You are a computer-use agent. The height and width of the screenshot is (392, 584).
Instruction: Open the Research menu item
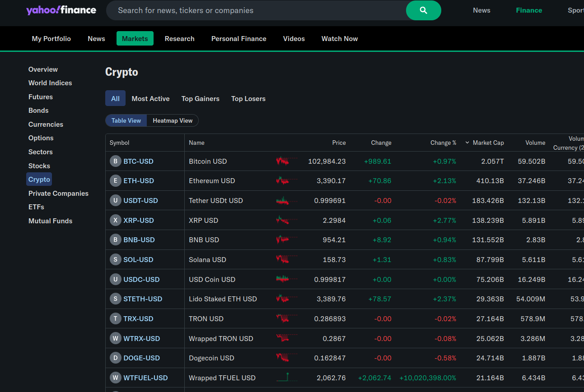pyautogui.click(x=179, y=39)
